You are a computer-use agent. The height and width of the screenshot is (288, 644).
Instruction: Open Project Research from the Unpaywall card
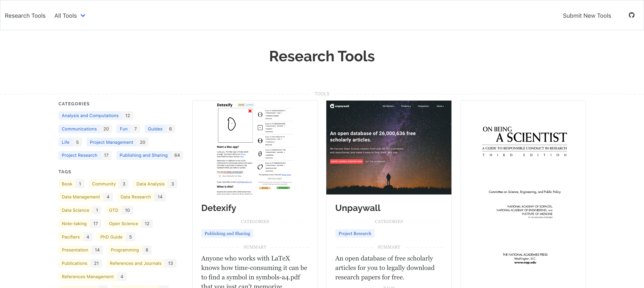(355, 233)
